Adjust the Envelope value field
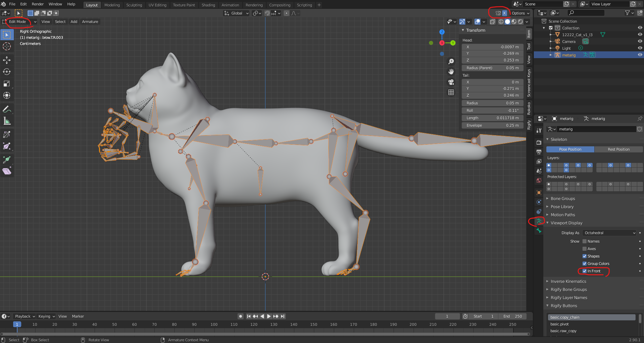 pyautogui.click(x=492, y=125)
